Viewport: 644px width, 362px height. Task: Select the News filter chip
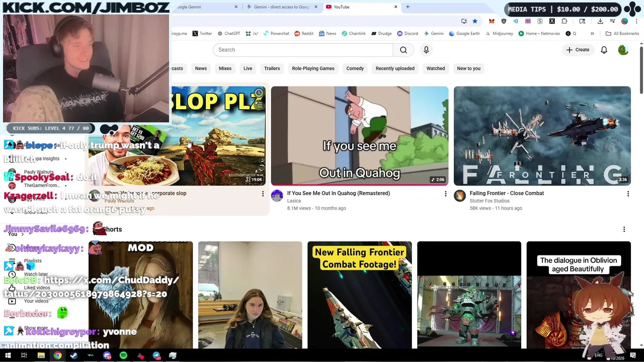[x=201, y=68]
